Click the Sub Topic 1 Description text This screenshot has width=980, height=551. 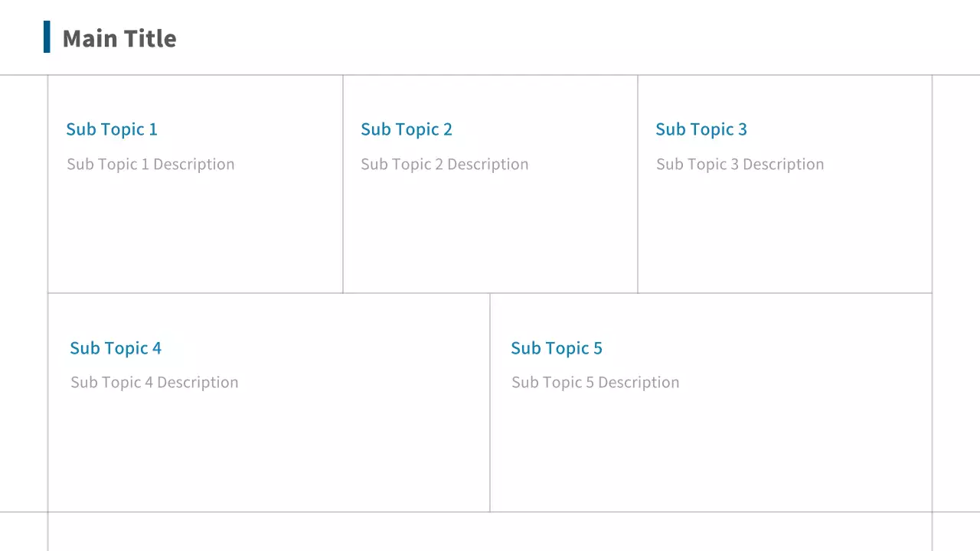click(151, 165)
